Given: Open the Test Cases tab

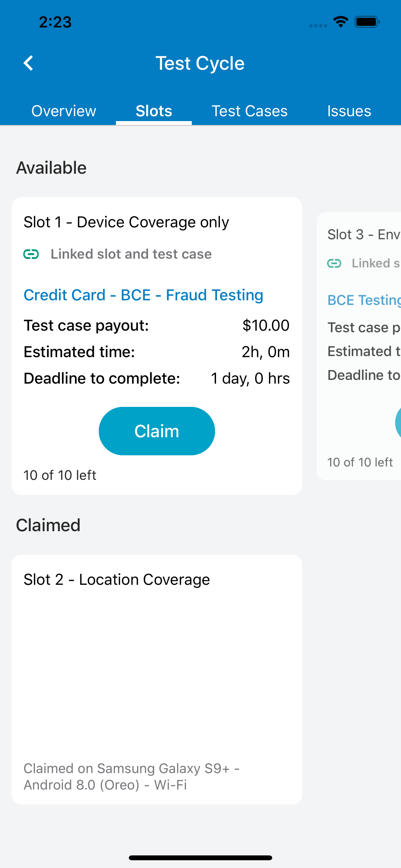Looking at the screenshot, I should 250,111.
